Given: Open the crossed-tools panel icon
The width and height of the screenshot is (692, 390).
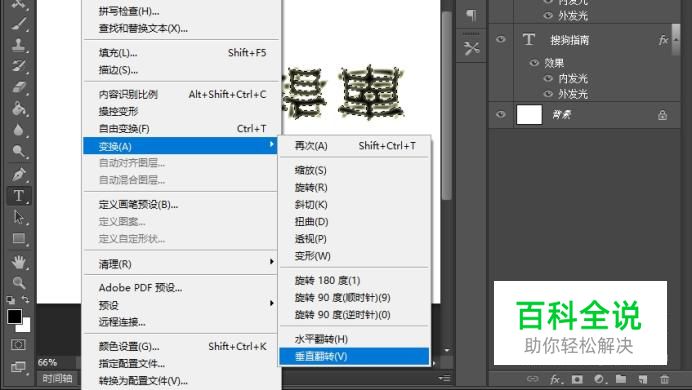Looking at the screenshot, I should coord(471,48).
